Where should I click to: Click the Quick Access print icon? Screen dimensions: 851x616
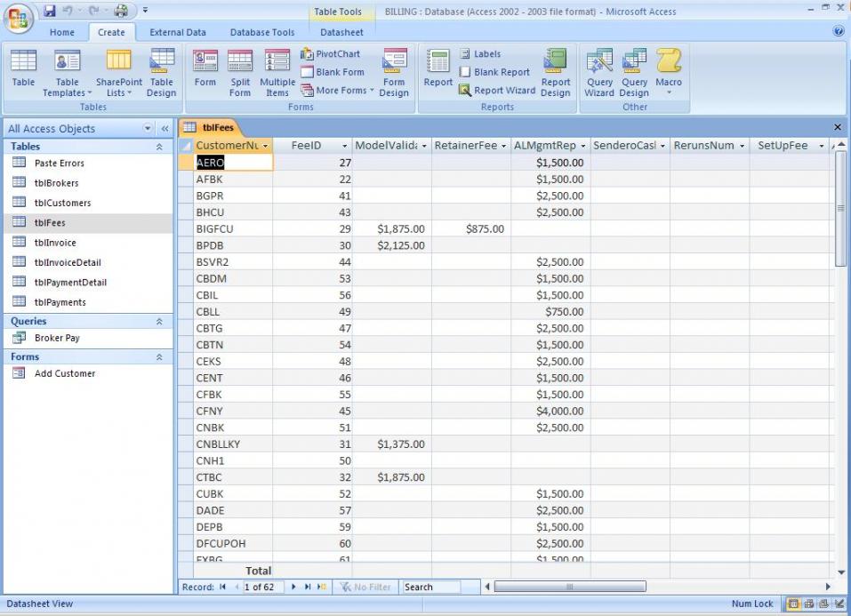click(121, 11)
